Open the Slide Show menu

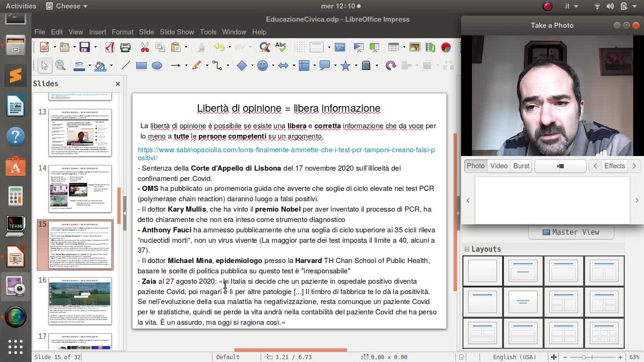177,32
